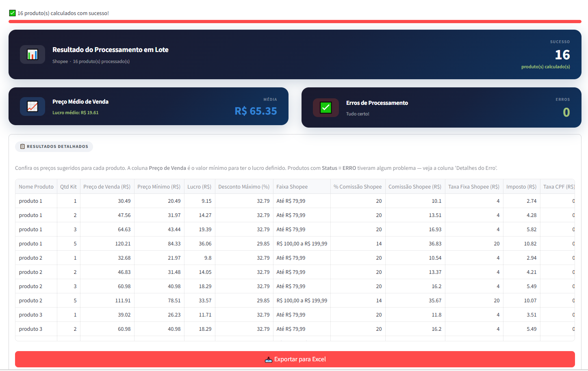The height and width of the screenshot is (371, 588).
Task: Click the R$ 65.35 average price value
Action: coord(256,111)
